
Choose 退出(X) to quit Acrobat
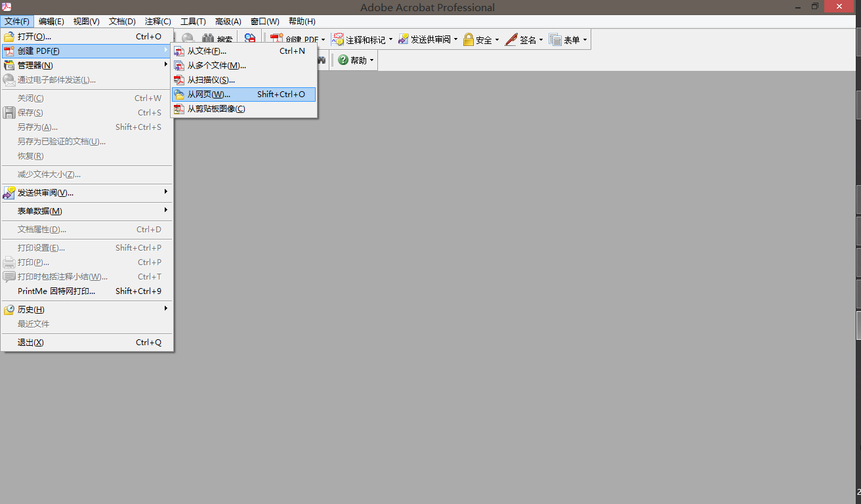coord(87,343)
